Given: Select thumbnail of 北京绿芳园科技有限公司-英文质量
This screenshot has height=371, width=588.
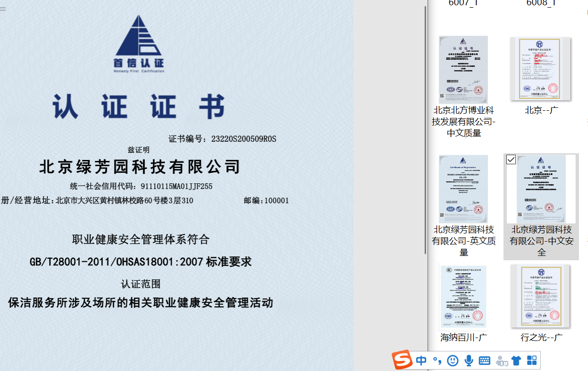Looking at the screenshot, I should pyautogui.click(x=463, y=189).
